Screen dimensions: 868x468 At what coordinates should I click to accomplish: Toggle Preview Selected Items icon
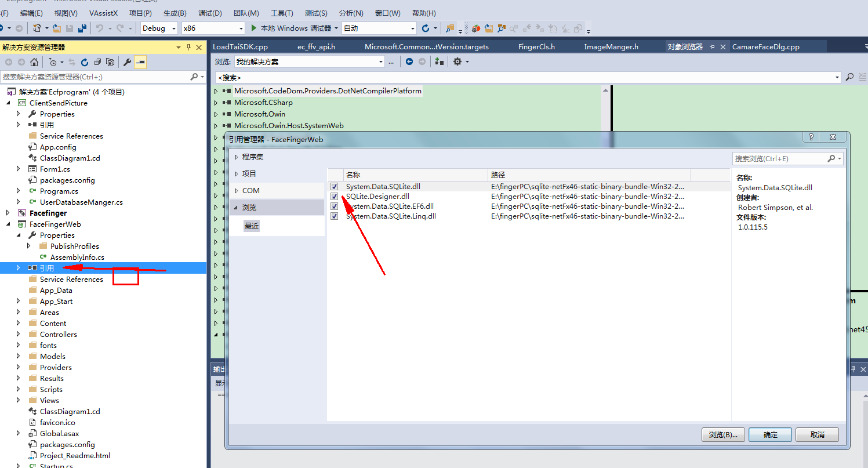tap(140, 62)
